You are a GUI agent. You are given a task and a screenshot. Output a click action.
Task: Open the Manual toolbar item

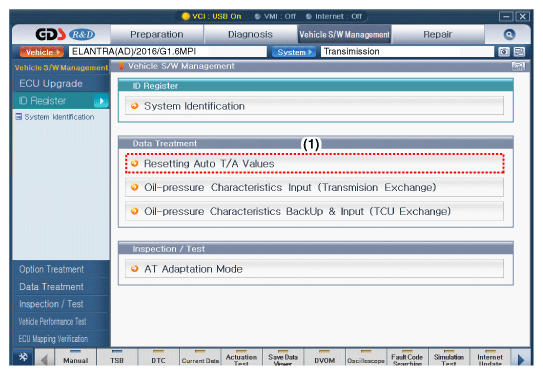pyautogui.click(x=75, y=358)
